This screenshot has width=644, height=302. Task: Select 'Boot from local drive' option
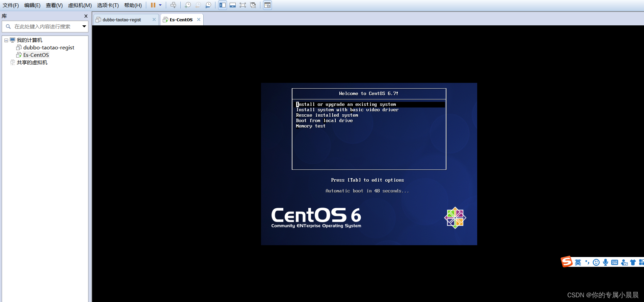tap(324, 121)
